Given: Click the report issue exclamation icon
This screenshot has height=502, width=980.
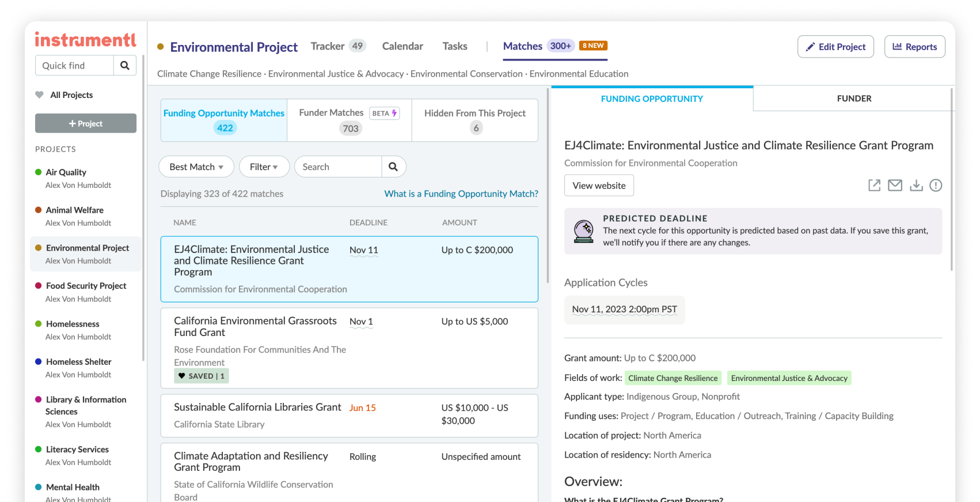Looking at the screenshot, I should (936, 185).
